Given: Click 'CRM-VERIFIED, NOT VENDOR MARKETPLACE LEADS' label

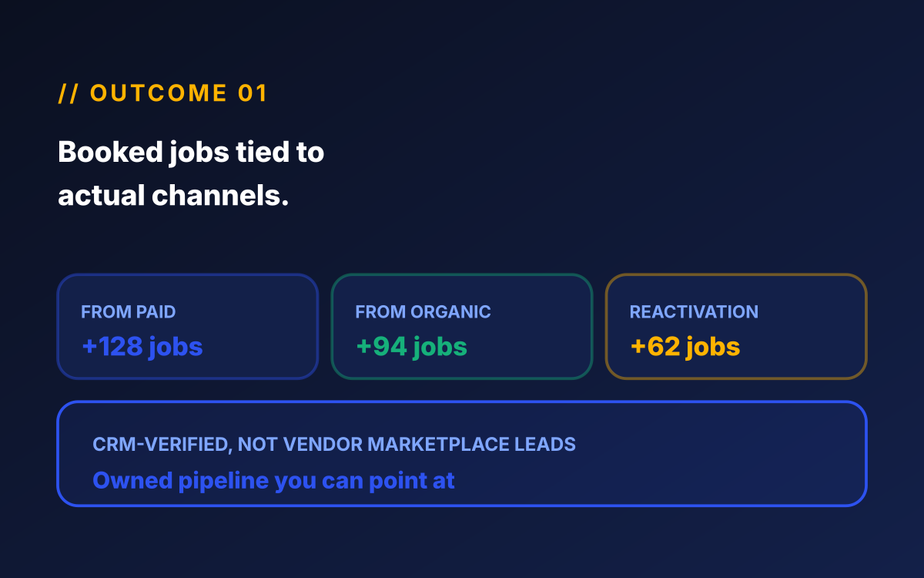Looking at the screenshot, I should pos(334,445).
